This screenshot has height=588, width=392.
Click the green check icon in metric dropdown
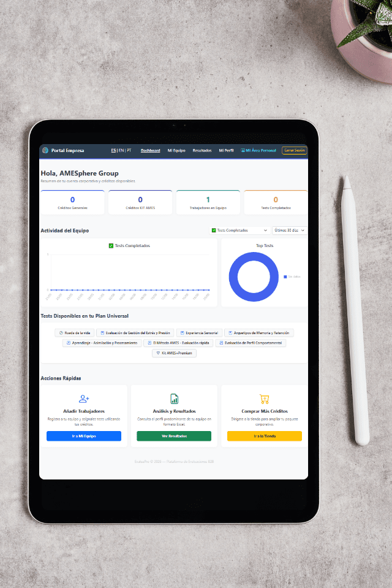coord(214,231)
